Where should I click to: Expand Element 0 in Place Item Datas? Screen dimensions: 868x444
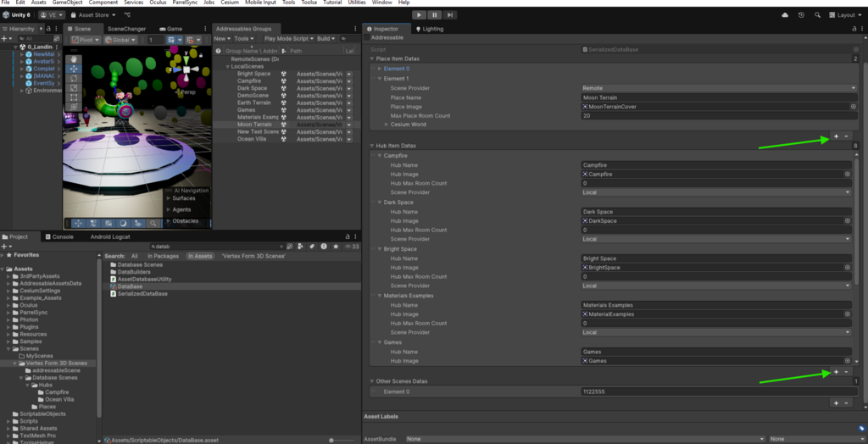378,69
